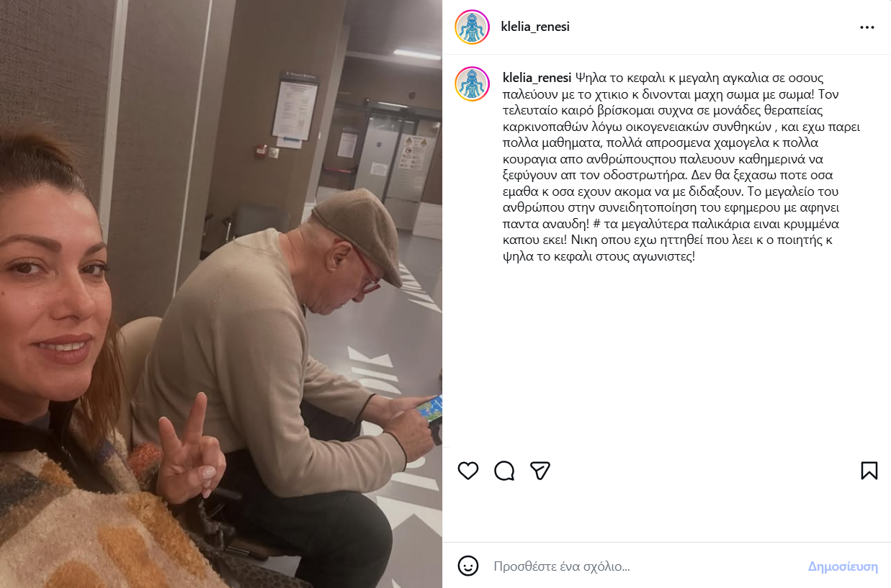Open the emoji picker smiley icon
The image size is (891, 588).
468,566
